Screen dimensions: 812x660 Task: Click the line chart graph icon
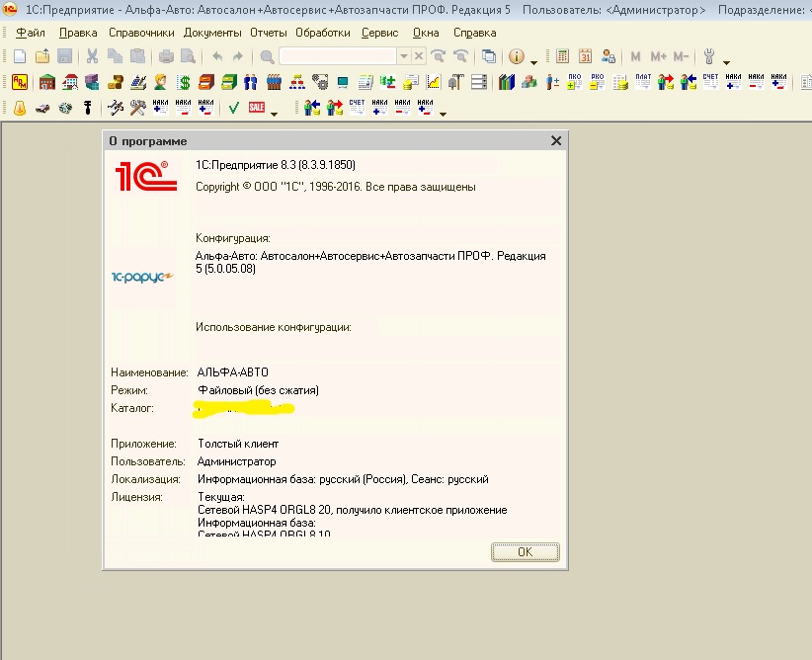(x=433, y=82)
